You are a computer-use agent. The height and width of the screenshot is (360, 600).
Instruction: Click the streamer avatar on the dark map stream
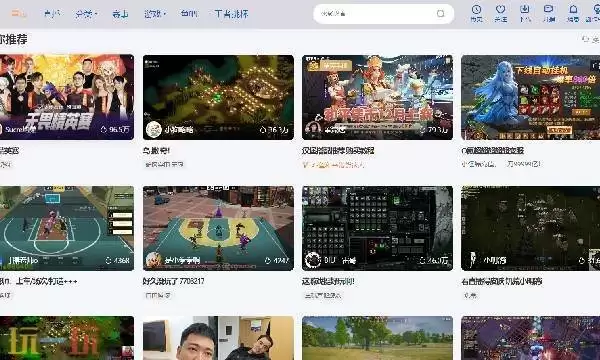click(472, 260)
